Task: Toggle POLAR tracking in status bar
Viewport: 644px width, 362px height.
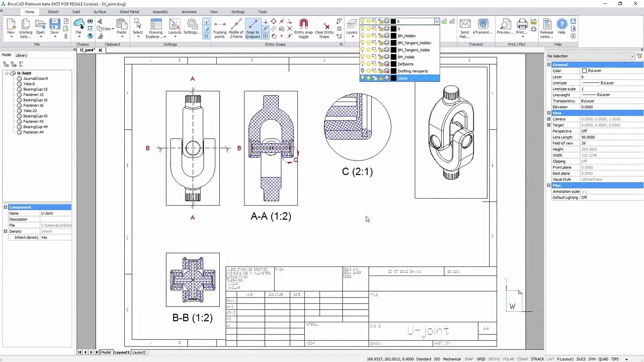Action: pyautogui.click(x=509, y=359)
